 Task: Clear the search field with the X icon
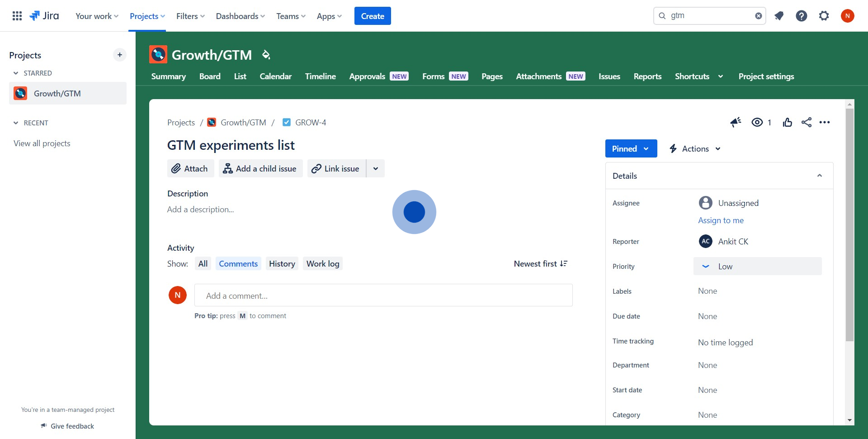[x=759, y=16]
